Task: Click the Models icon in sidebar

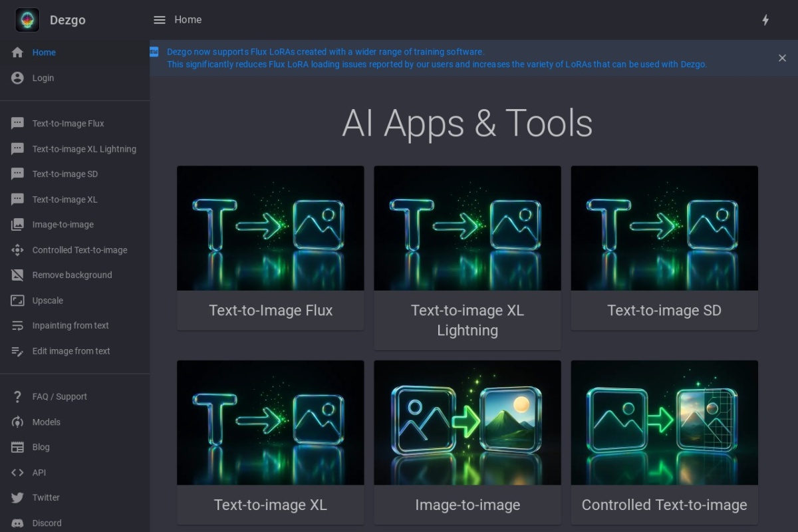Action: [18, 422]
